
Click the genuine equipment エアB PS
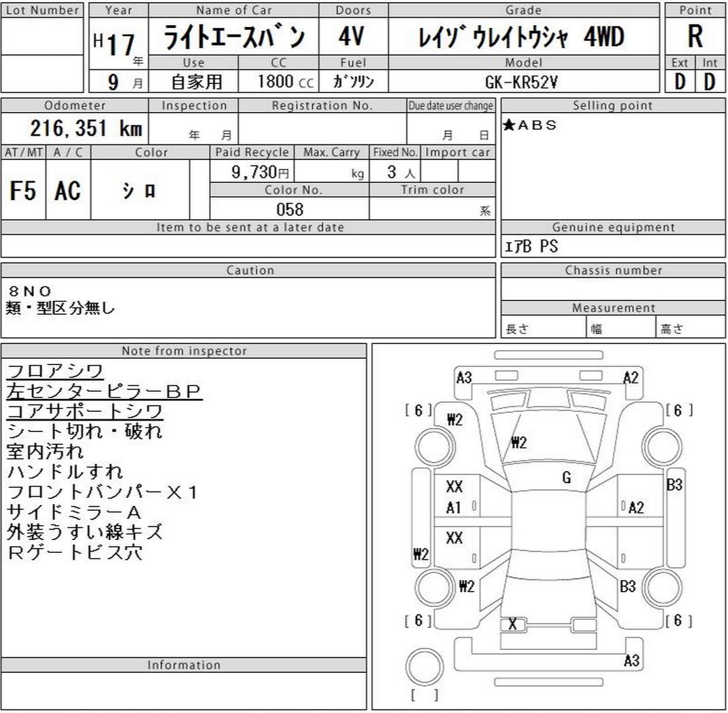[531, 246]
